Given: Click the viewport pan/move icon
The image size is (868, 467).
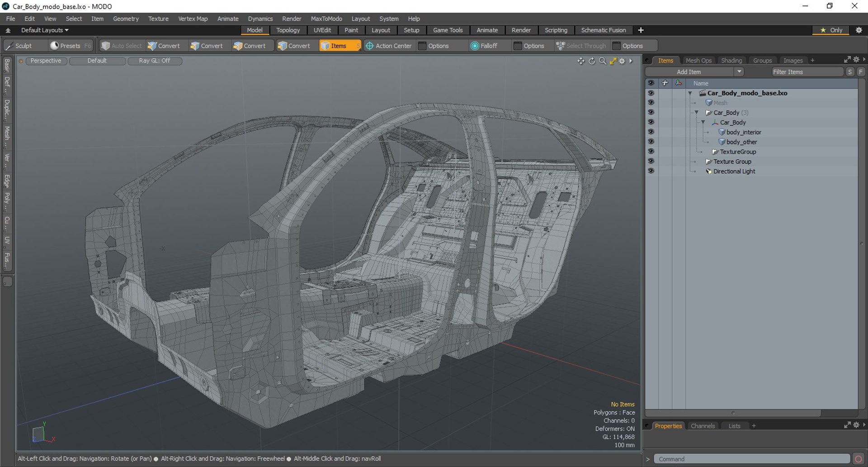Looking at the screenshot, I should point(581,61).
